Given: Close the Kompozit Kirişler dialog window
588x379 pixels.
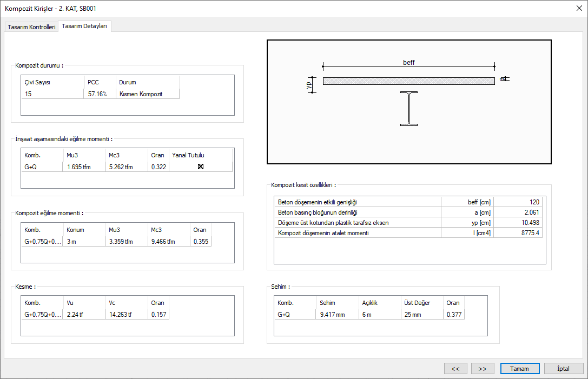Looking at the screenshot, I should pos(578,9).
